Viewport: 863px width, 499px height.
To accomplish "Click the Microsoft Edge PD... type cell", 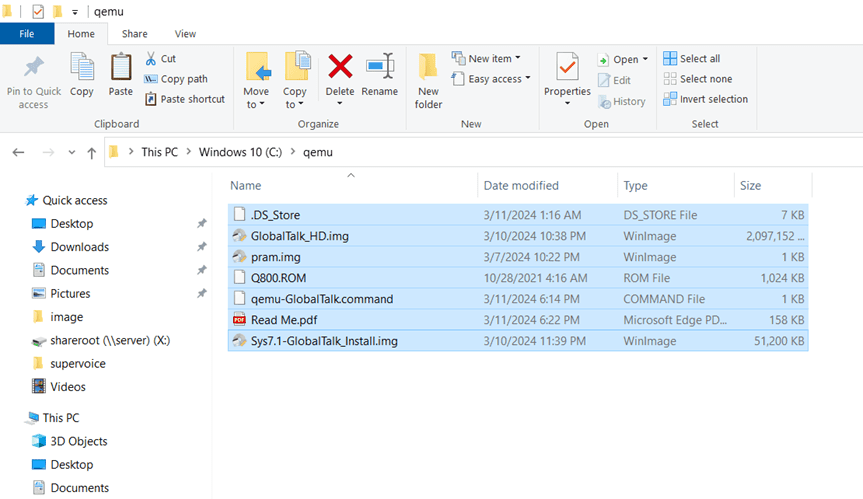I will [x=675, y=320].
